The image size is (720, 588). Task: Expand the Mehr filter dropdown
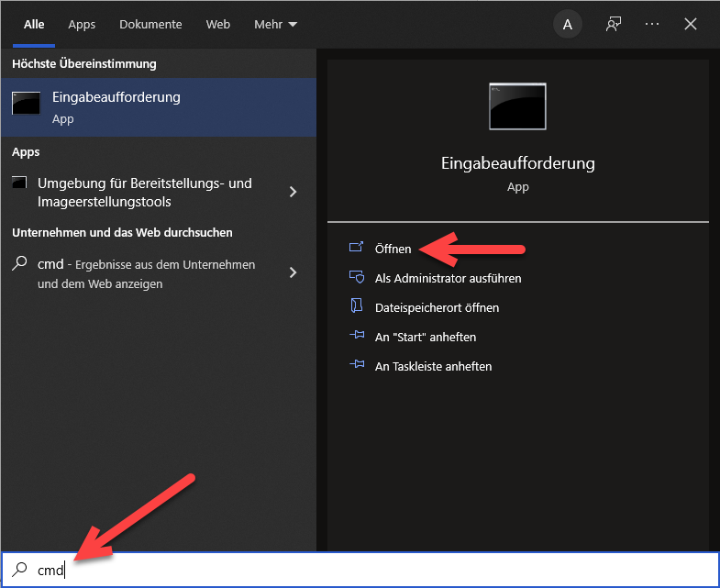pos(275,25)
